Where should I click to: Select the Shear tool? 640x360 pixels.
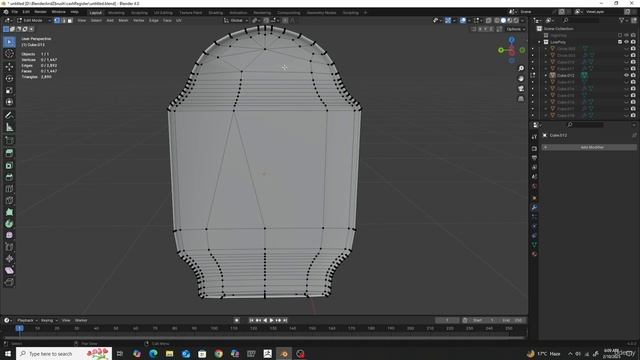point(9,270)
